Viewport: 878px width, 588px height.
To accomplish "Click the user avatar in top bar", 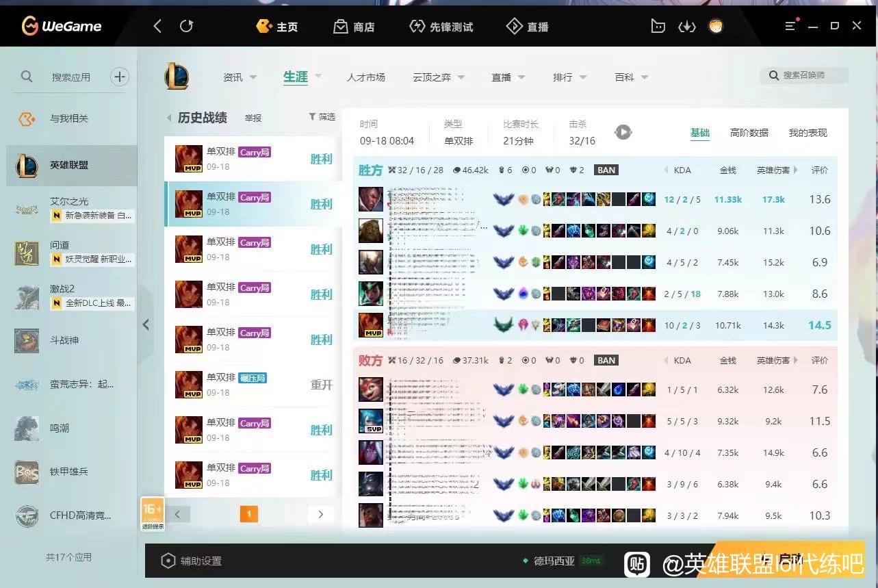I will tap(716, 26).
